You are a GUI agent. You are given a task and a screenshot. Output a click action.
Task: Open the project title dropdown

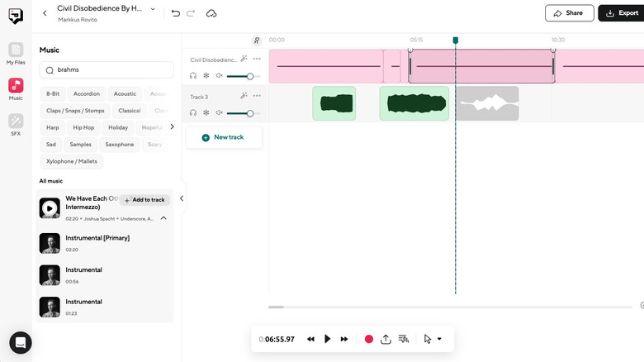coord(150,8)
